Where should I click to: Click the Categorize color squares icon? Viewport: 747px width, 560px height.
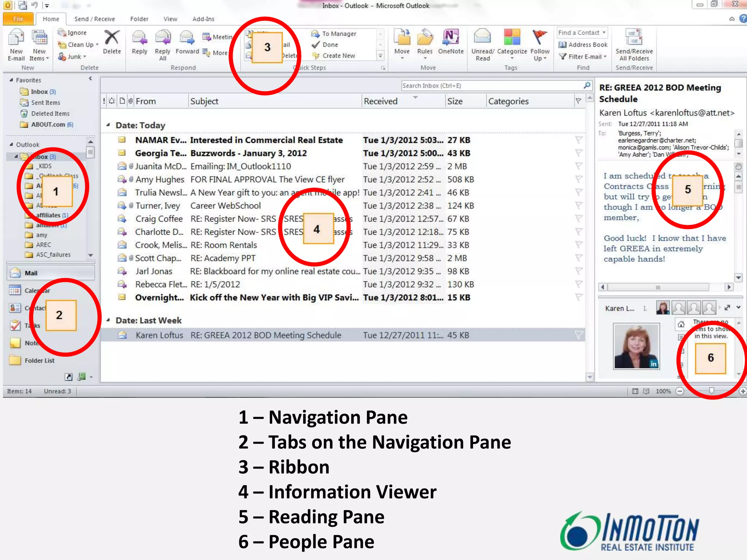(x=512, y=37)
